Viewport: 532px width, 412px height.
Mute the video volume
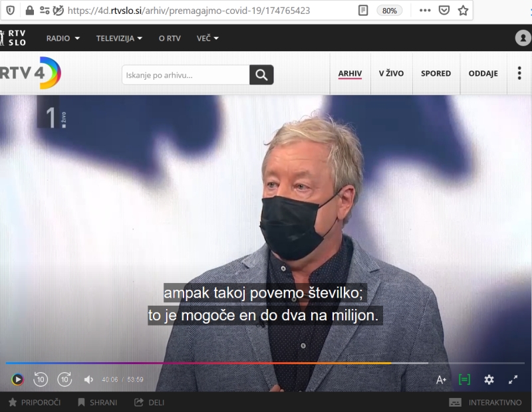point(88,379)
